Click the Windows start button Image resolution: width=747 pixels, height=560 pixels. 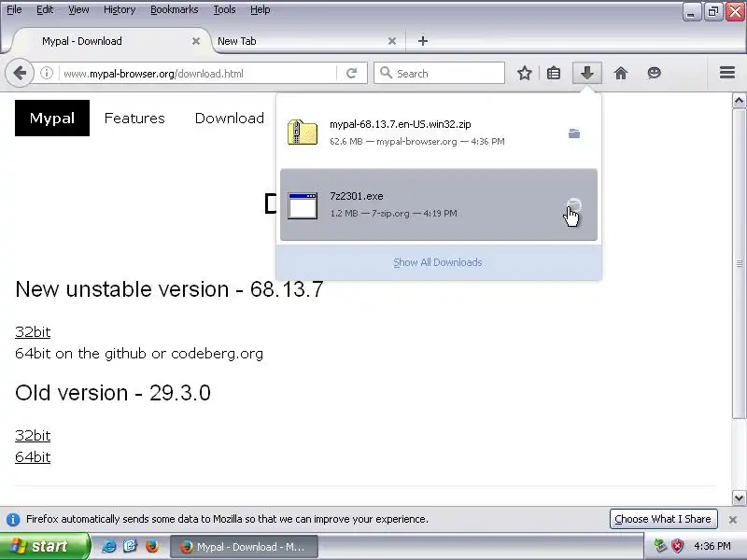point(44,546)
